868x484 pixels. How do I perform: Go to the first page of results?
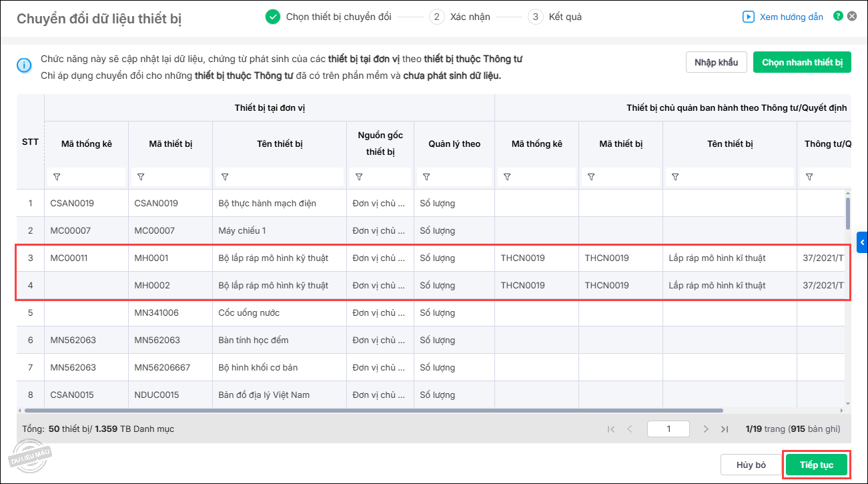[611, 429]
